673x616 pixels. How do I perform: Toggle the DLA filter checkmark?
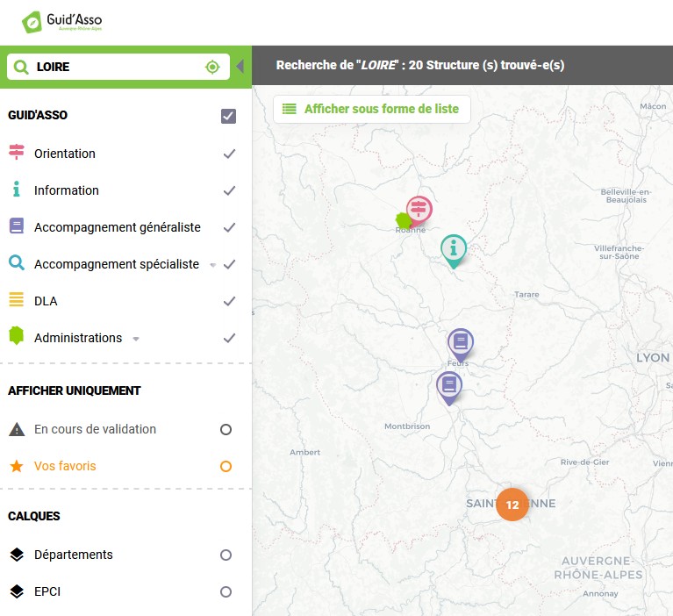coord(230,301)
